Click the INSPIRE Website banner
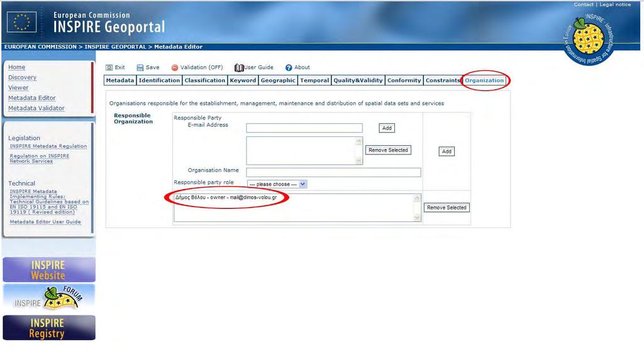The width and height of the screenshot is (644, 350). [49, 270]
